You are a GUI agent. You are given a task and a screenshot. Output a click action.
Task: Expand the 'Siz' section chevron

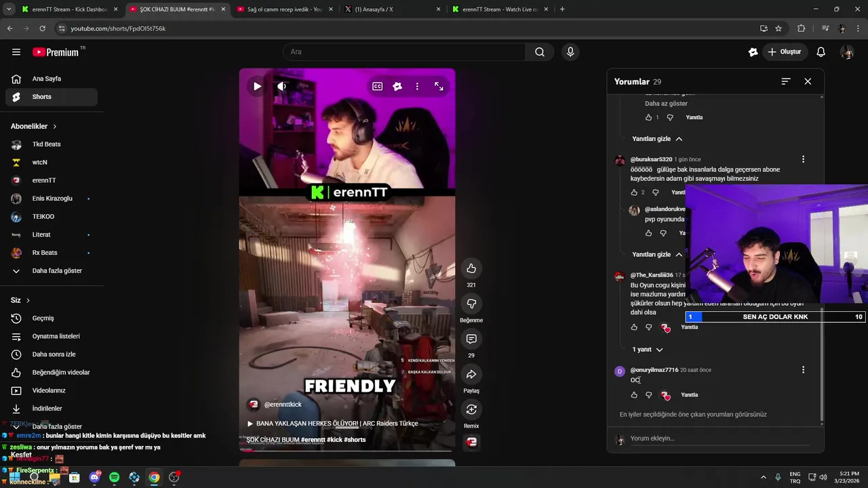(x=28, y=300)
